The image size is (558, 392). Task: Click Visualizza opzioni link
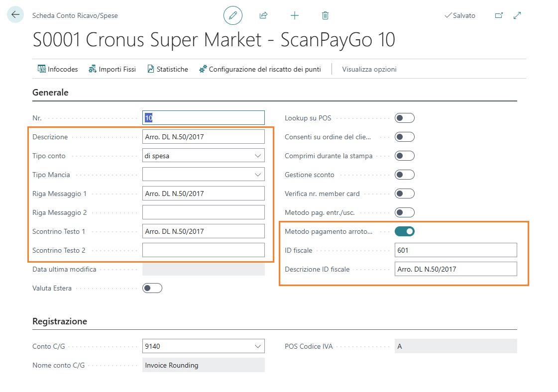pyautogui.click(x=369, y=69)
